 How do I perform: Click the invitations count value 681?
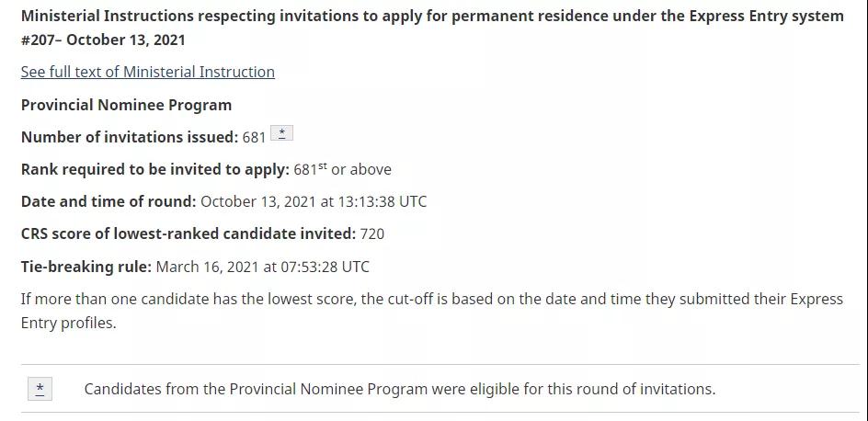pyautogui.click(x=254, y=137)
